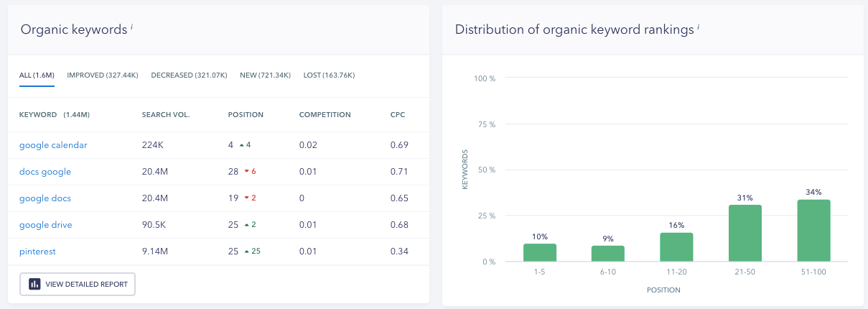
Task: Click the bar chart icon in View Detailed Report
Action: 34,284
